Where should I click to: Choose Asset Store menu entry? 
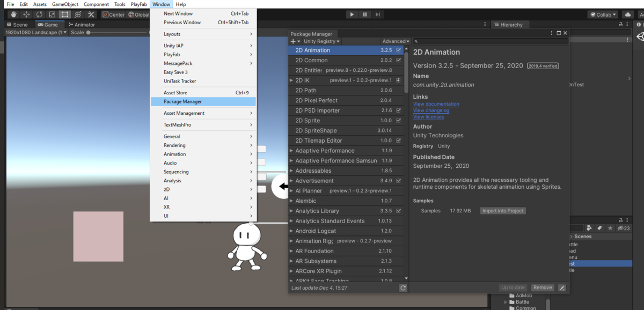(203, 93)
